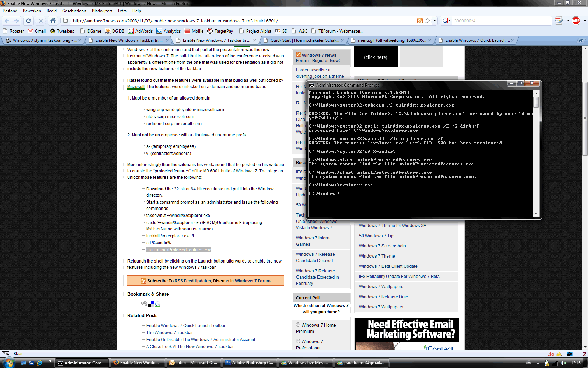Open 'Windows 7 Release Candidate Delayed' link
The image size is (588, 368).
click(x=315, y=258)
